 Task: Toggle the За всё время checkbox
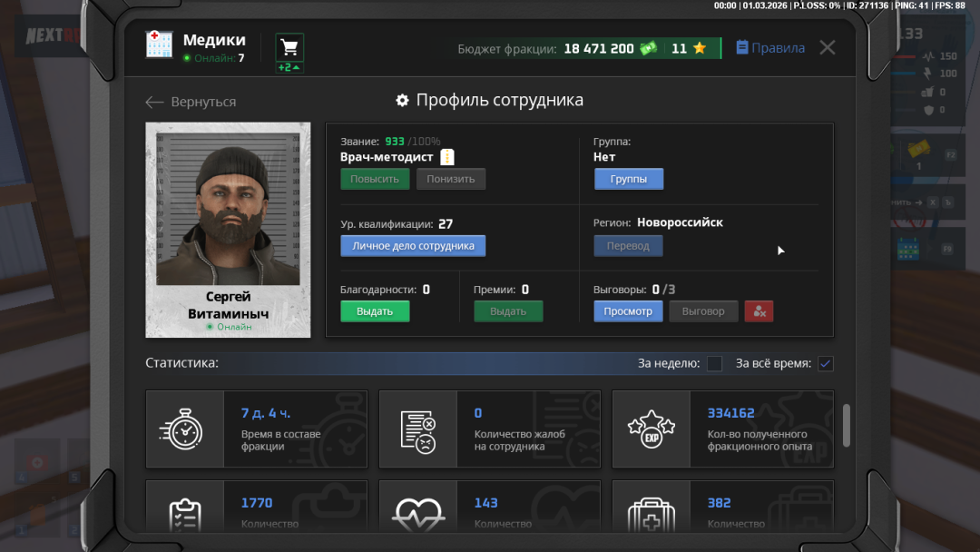pos(825,364)
